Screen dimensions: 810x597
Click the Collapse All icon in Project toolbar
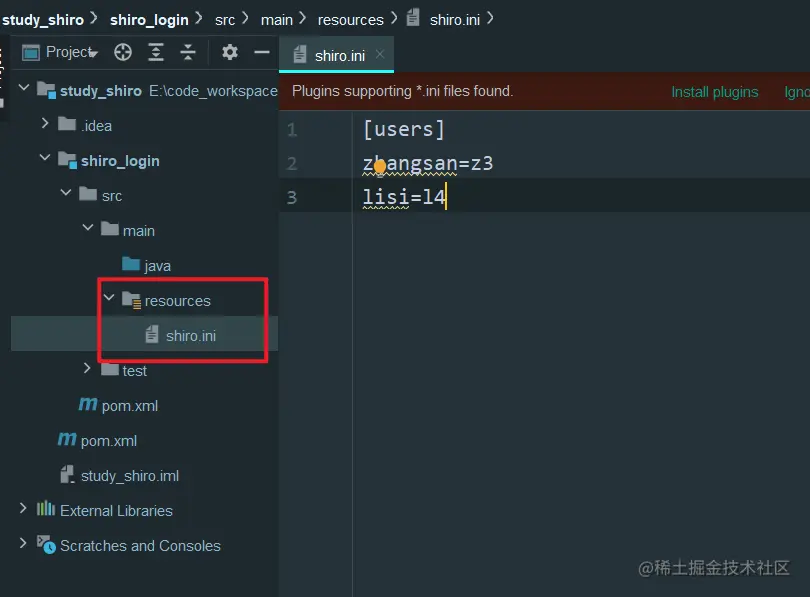188,52
